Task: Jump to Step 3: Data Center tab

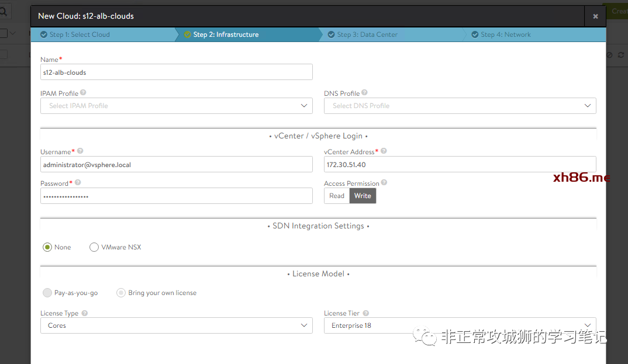Action: tap(367, 34)
